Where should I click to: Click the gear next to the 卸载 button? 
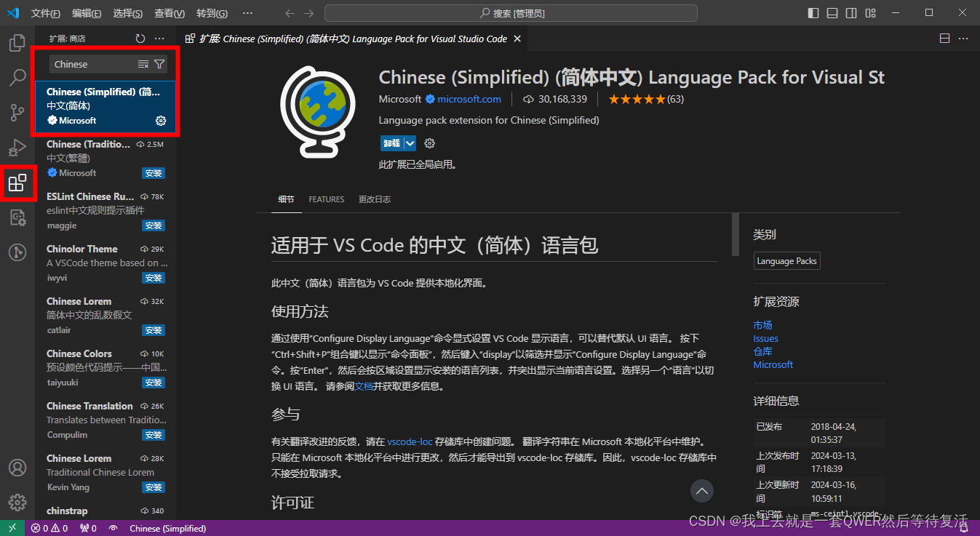click(x=429, y=143)
